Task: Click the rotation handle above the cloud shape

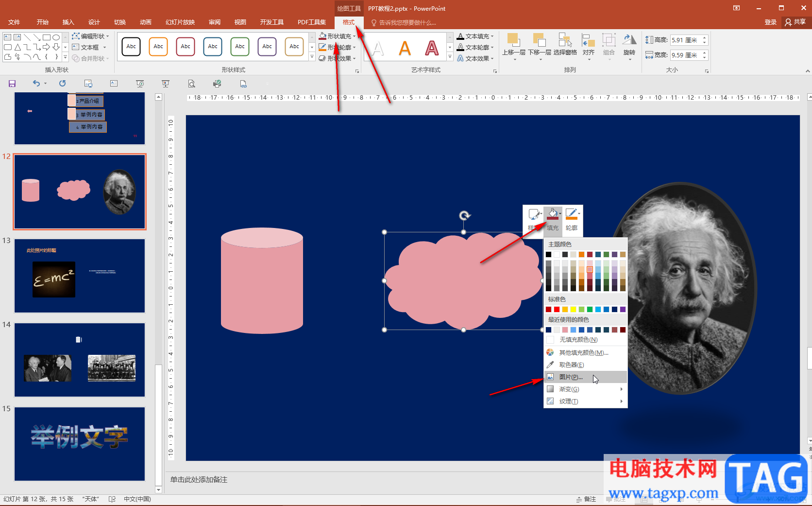Action: coord(465,216)
